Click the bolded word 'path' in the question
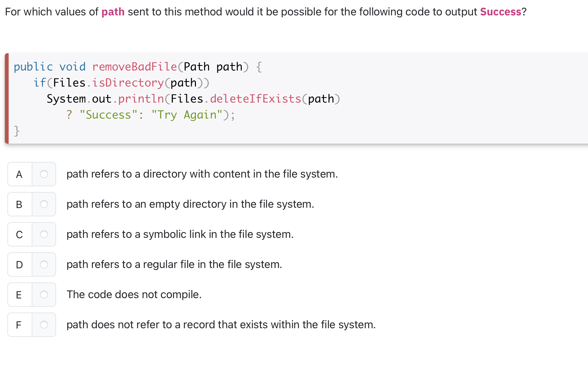 pyautogui.click(x=113, y=12)
